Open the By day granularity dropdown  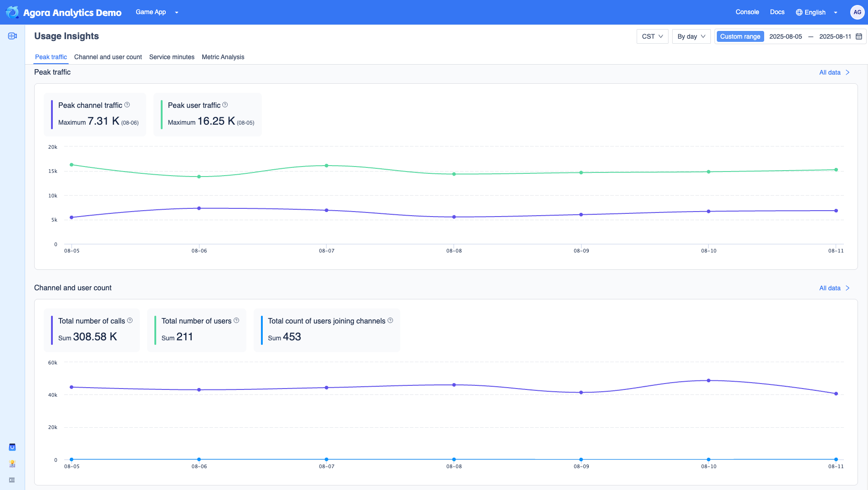[691, 36]
